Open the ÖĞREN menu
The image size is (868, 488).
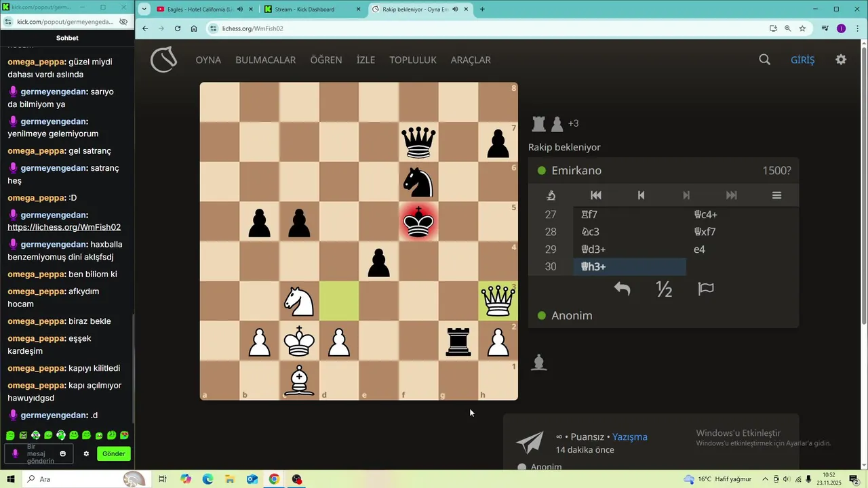point(326,60)
